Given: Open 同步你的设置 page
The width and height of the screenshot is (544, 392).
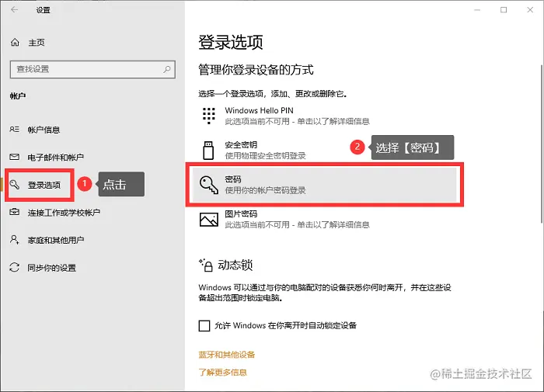Looking at the screenshot, I should 52,268.
